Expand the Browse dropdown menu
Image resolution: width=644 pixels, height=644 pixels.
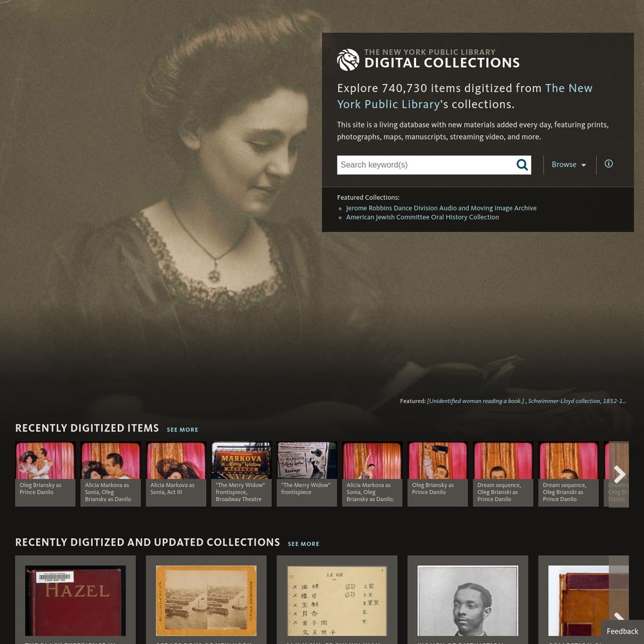point(569,164)
